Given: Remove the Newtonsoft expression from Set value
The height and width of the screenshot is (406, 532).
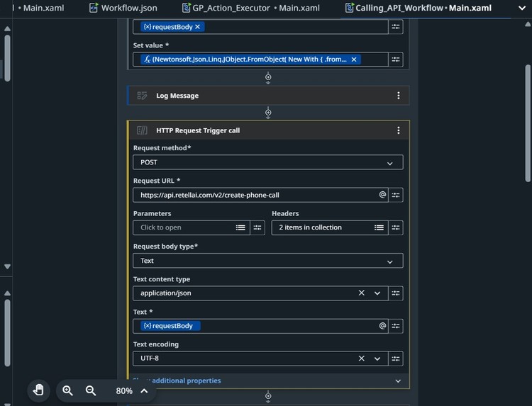Looking at the screenshot, I should click(x=354, y=60).
